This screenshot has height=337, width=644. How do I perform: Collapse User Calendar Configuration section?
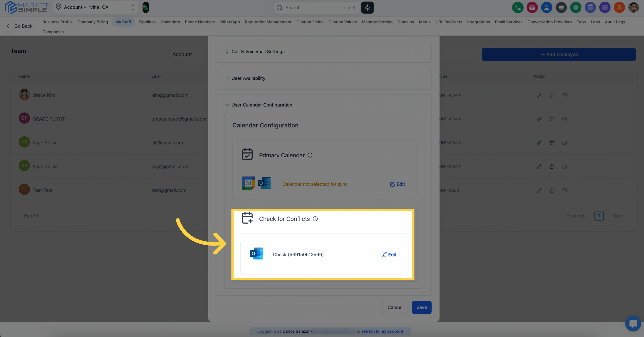coord(261,105)
